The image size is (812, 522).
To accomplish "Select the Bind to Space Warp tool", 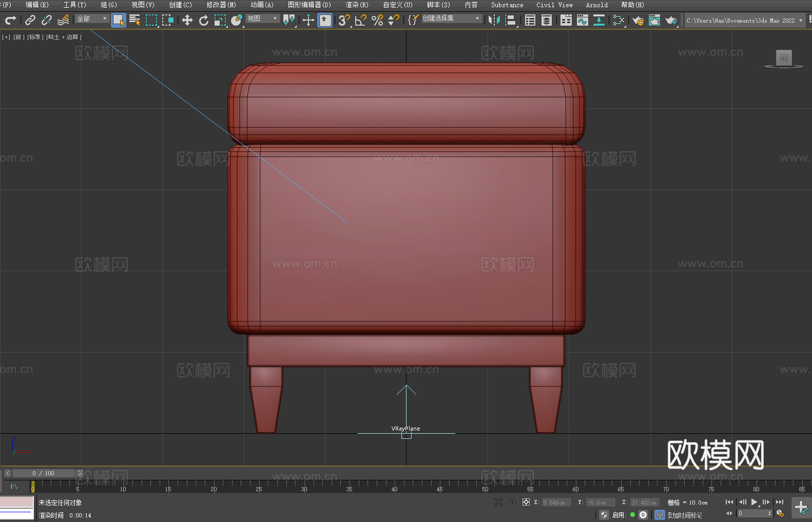I will point(63,20).
